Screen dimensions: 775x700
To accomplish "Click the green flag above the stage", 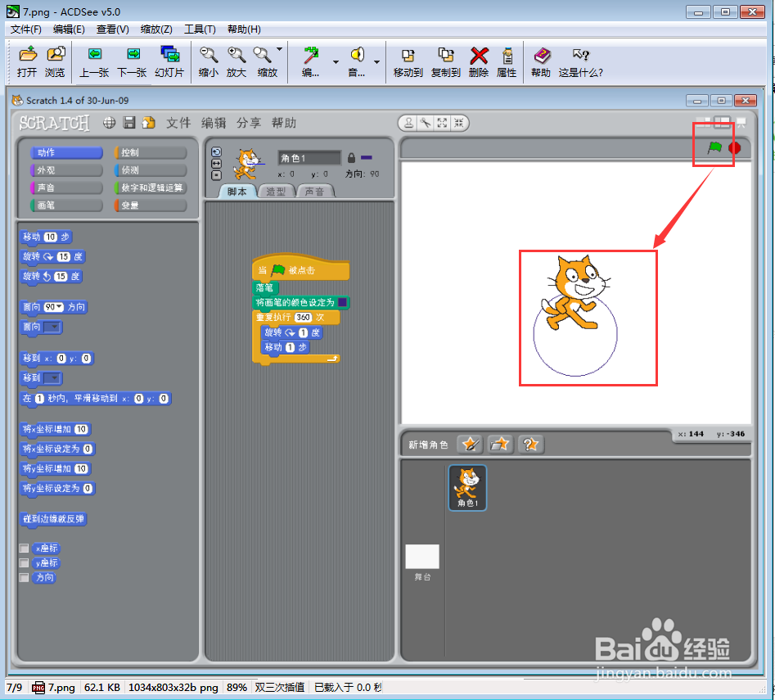I will pyautogui.click(x=714, y=147).
